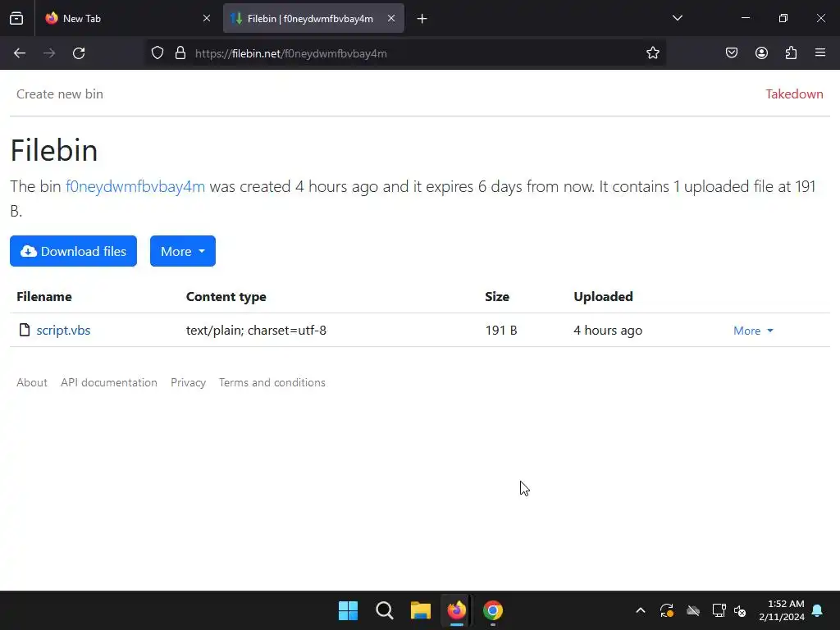Open Save to Pocket icon

732,53
